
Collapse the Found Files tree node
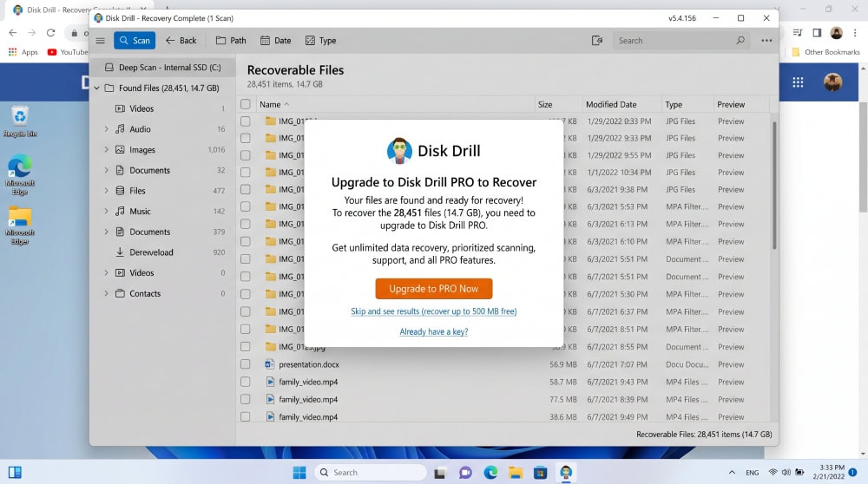click(x=97, y=88)
